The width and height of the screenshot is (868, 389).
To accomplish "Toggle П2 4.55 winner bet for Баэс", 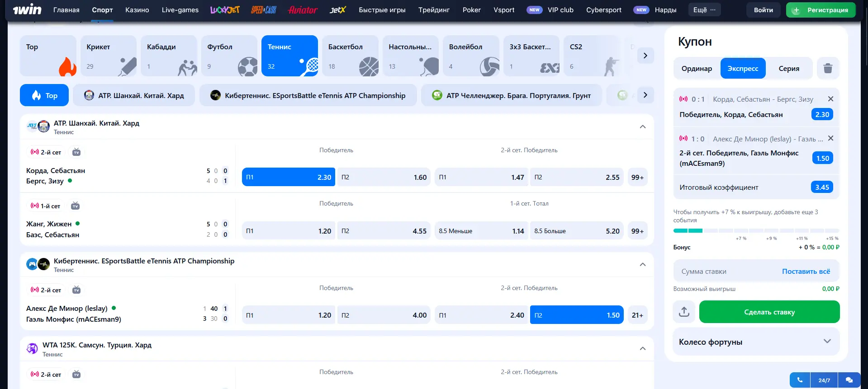I will [384, 231].
